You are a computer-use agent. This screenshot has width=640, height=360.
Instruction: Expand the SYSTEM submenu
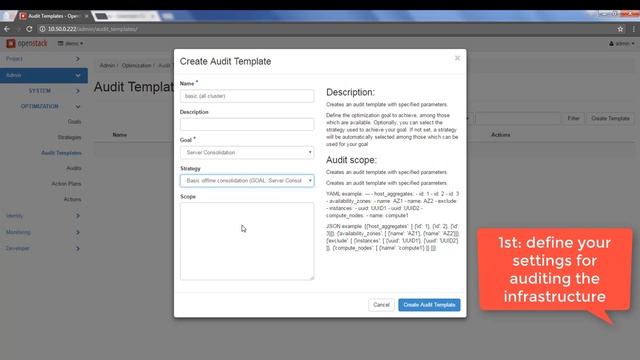(44, 91)
